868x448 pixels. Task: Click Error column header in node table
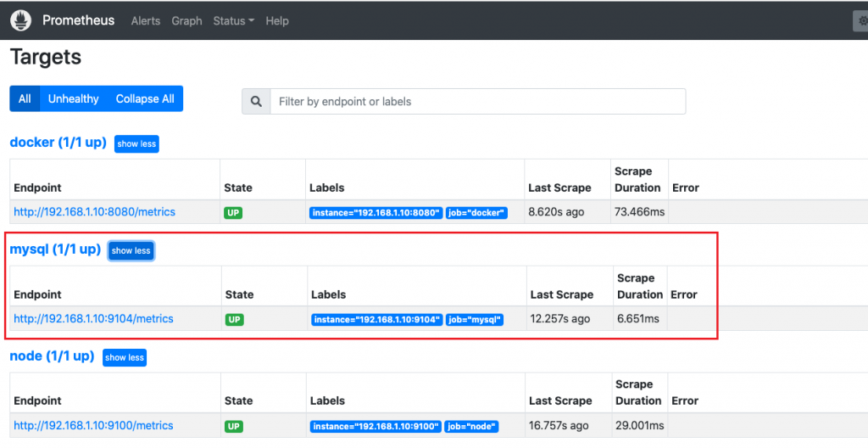pos(685,400)
